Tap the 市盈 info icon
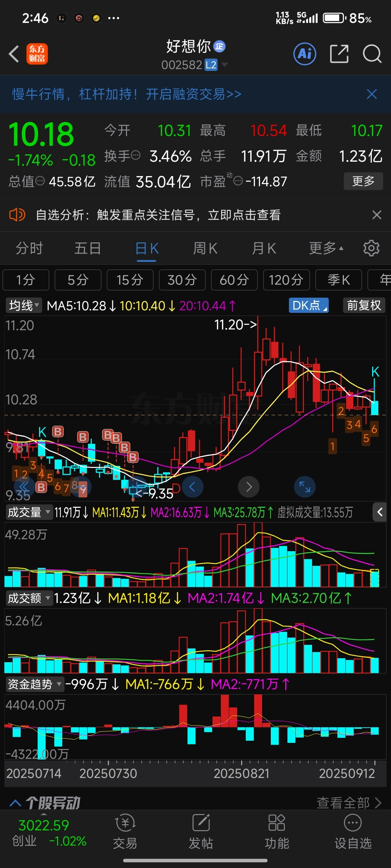 point(238,181)
